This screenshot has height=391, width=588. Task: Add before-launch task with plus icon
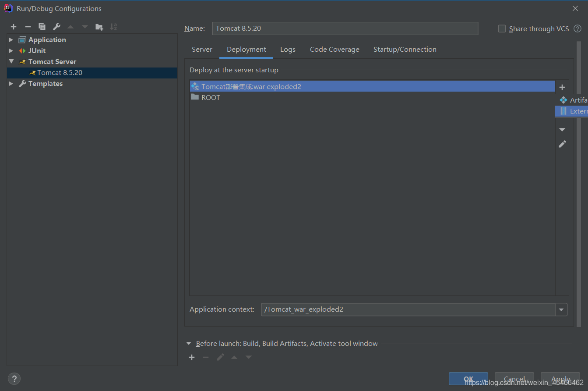(x=192, y=357)
